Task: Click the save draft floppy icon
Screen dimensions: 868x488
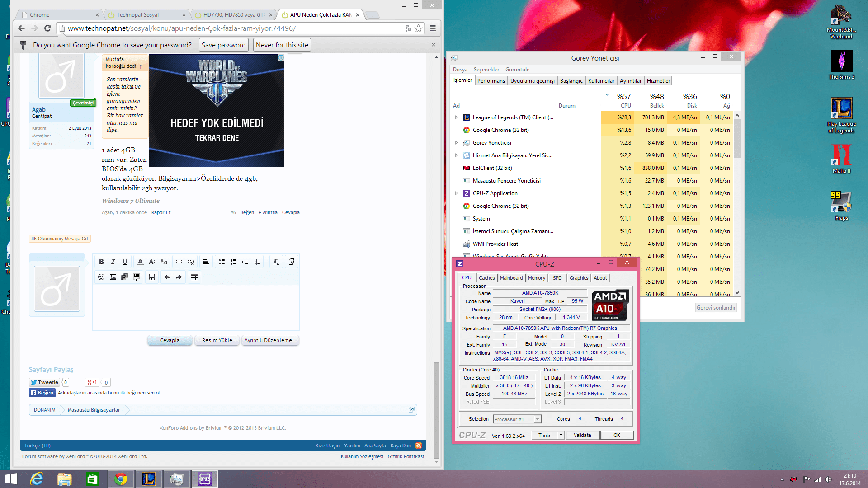Action: point(152,277)
